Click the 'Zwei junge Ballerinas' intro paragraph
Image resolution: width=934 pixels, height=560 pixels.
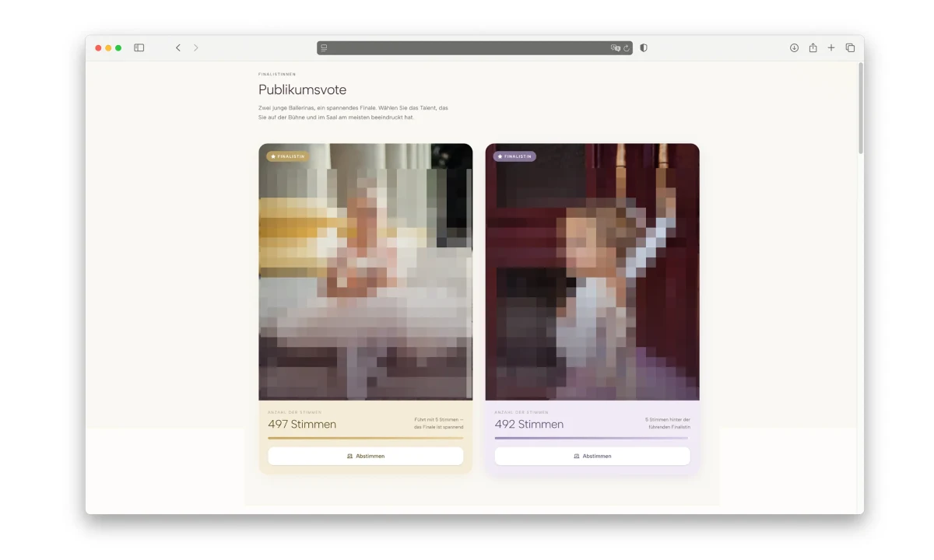(x=353, y=112)
